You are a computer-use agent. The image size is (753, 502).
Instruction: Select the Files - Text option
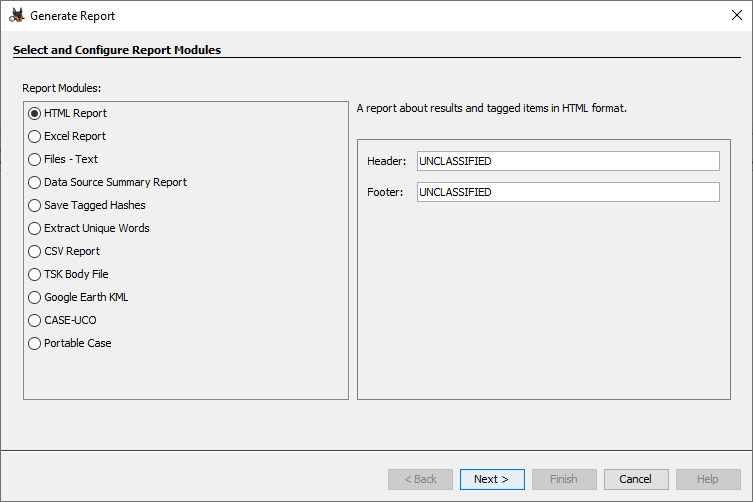click(35, 159)
